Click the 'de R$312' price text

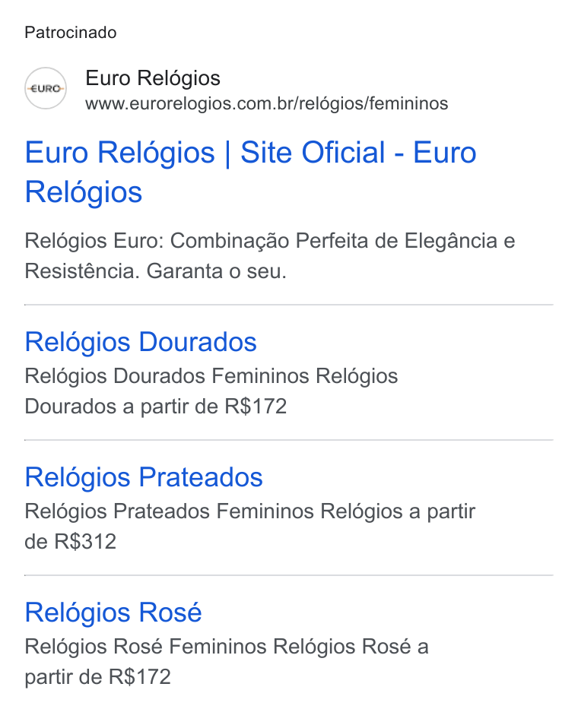[x=70, y=541]
